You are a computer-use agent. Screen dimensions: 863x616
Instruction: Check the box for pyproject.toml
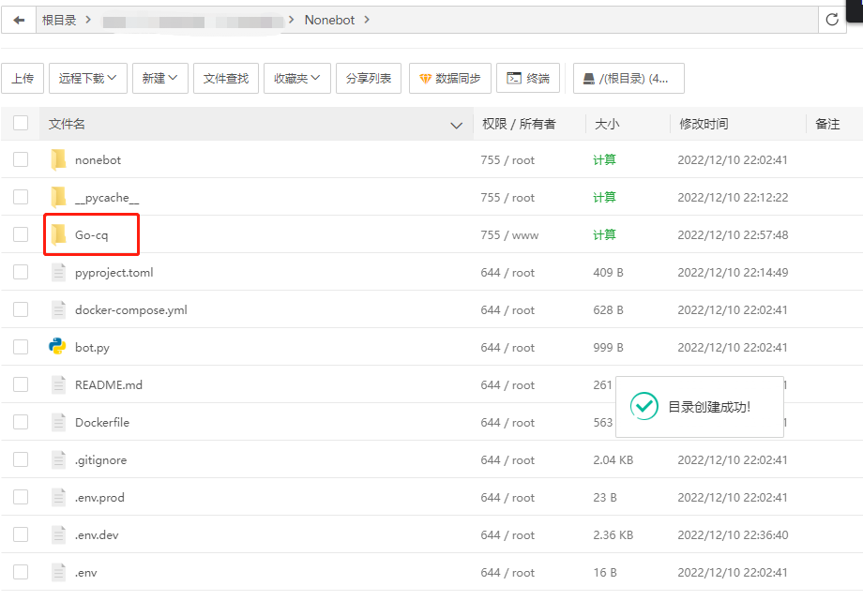tap(21, 272)
